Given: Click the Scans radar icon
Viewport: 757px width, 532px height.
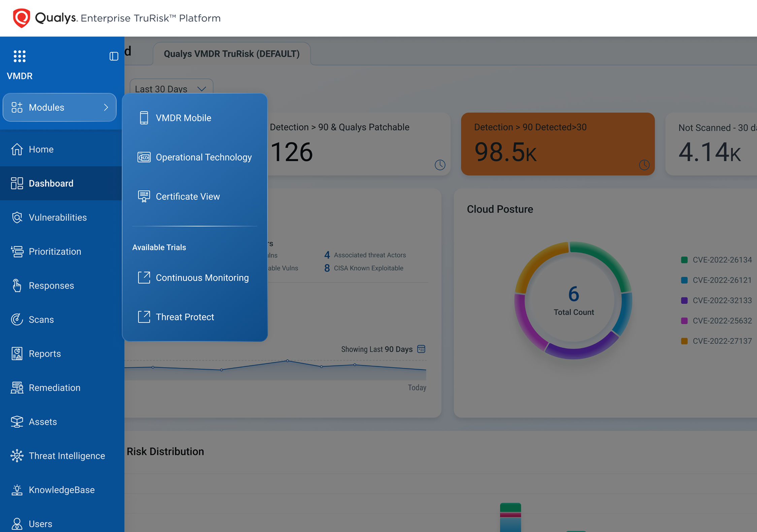Looking at the screenshot, I should tap(17, 320).
